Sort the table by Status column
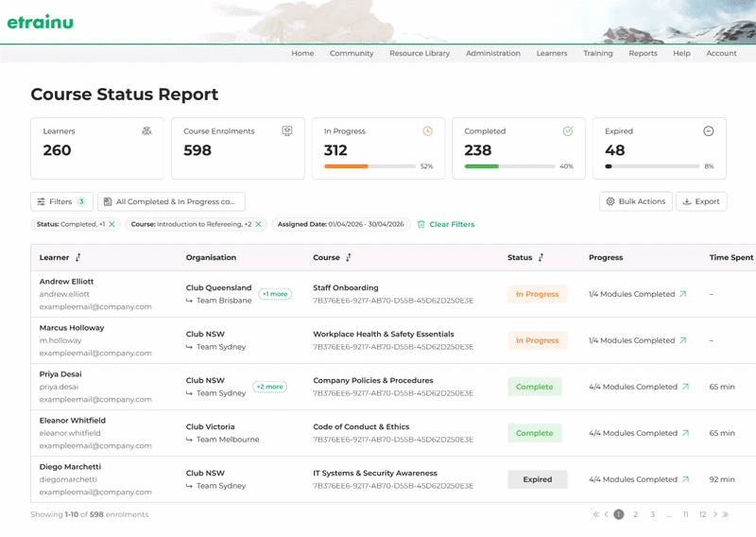 click(541, 258)
